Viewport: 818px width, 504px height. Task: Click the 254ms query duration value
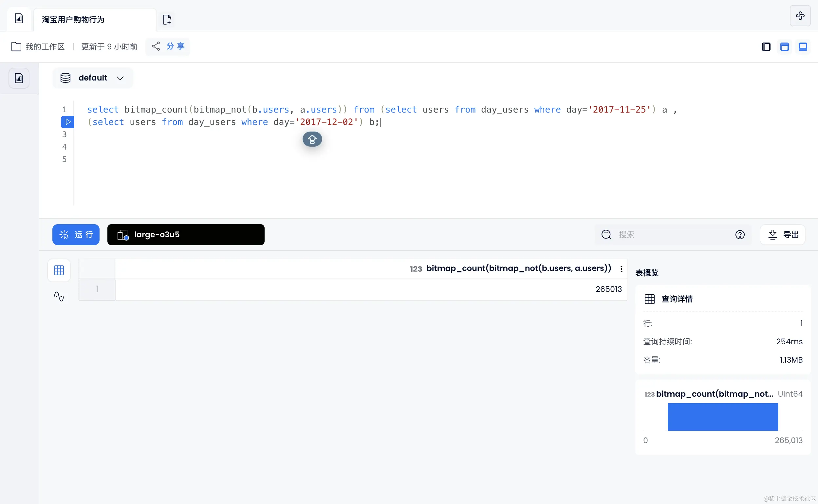789,341
